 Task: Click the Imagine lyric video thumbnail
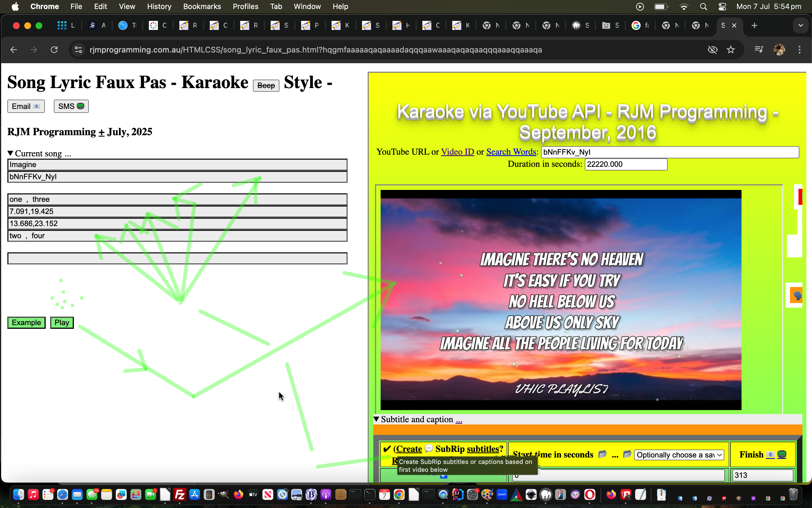[x=561, y=300]
